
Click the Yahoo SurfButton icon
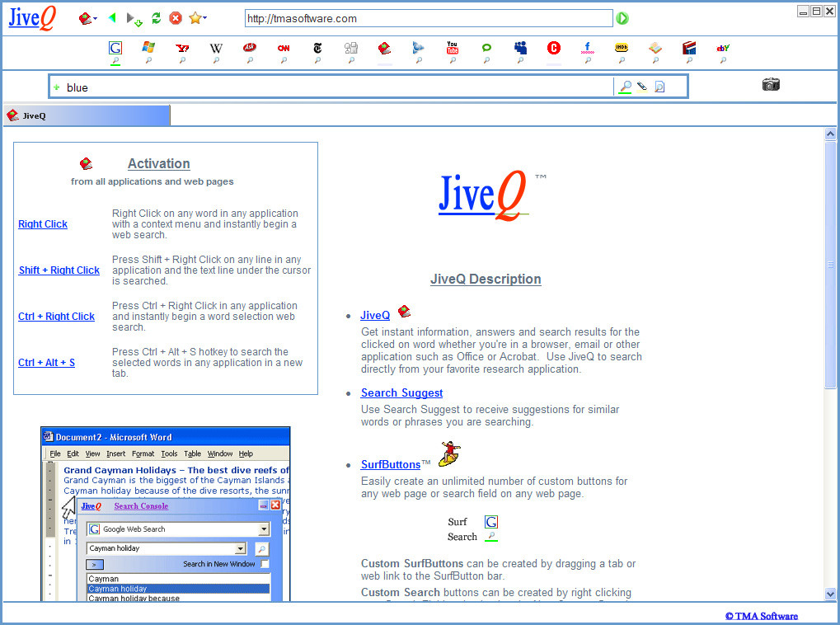[182, 48]
